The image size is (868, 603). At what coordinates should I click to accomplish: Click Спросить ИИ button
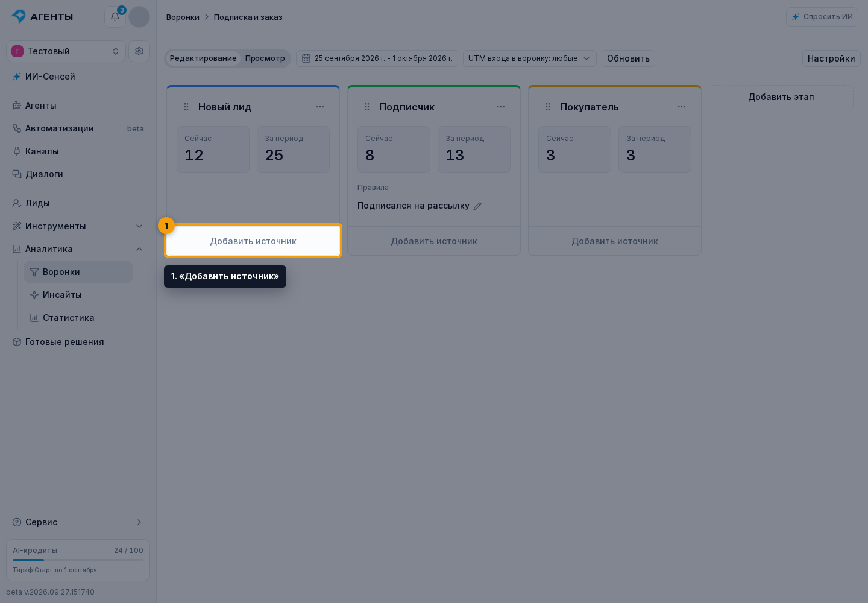pyautogui.click(x=822, y=17)
